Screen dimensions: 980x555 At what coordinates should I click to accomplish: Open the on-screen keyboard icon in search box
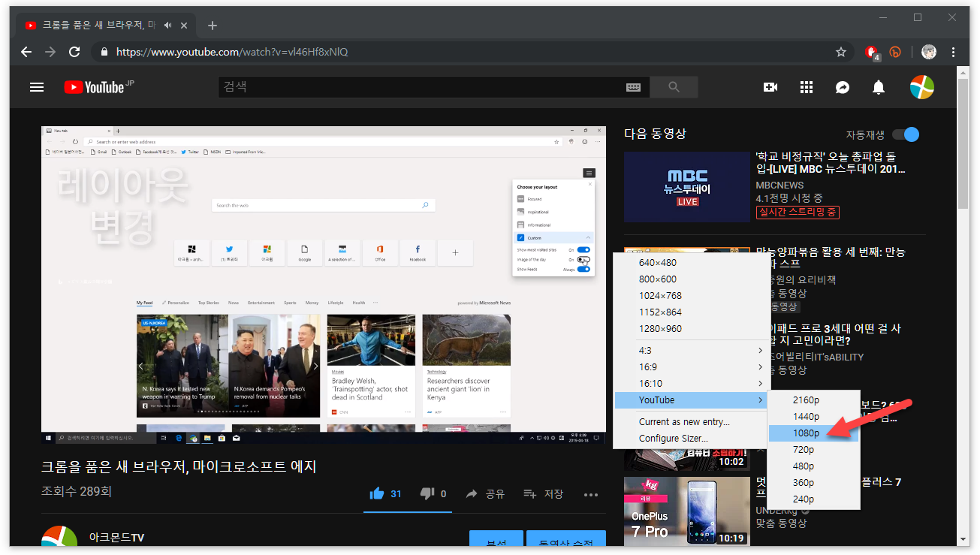tap(633, 87)
